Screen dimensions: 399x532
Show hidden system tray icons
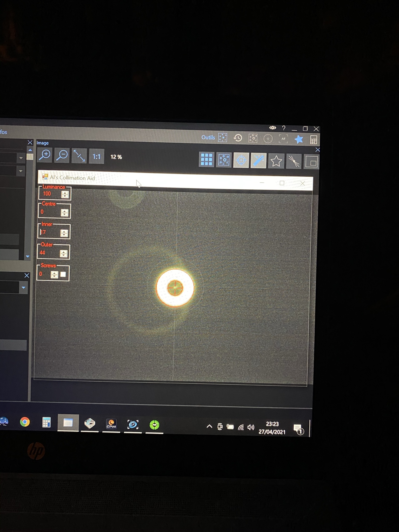coord(209,426)
